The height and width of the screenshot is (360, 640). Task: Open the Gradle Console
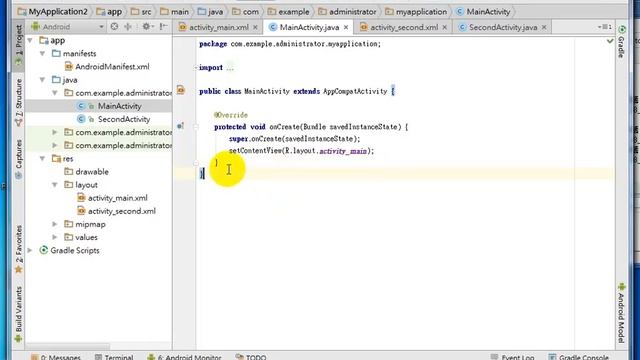[x=578, y=357]
